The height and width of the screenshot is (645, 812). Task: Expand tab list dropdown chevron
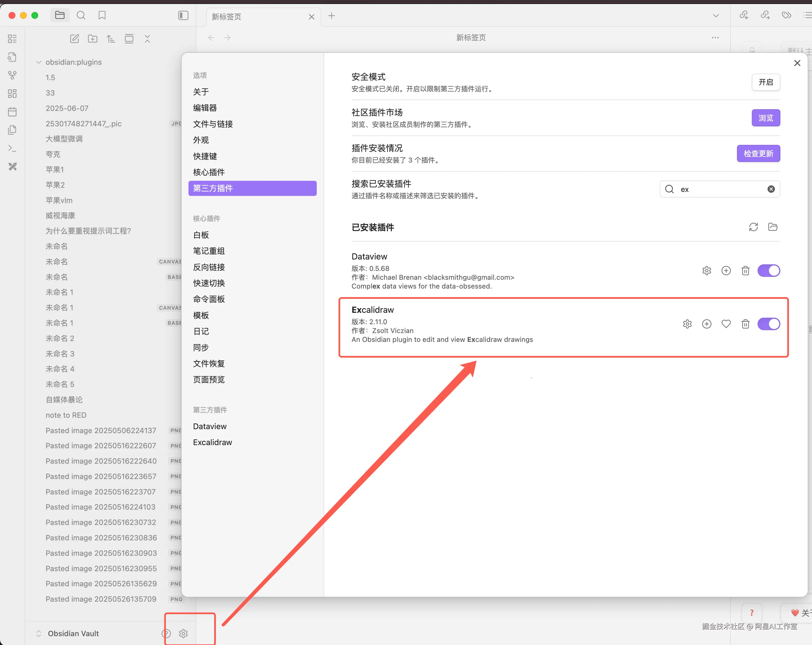[716, 16]
